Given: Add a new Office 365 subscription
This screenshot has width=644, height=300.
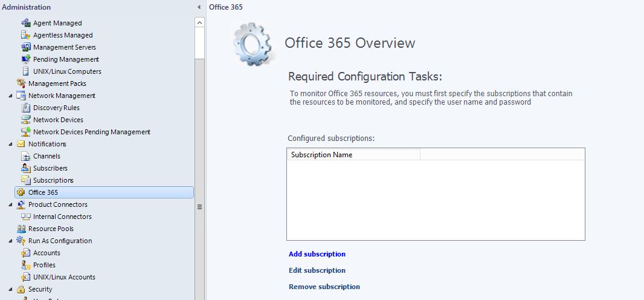Looking at the screenshot, I should tap(317, 254).
